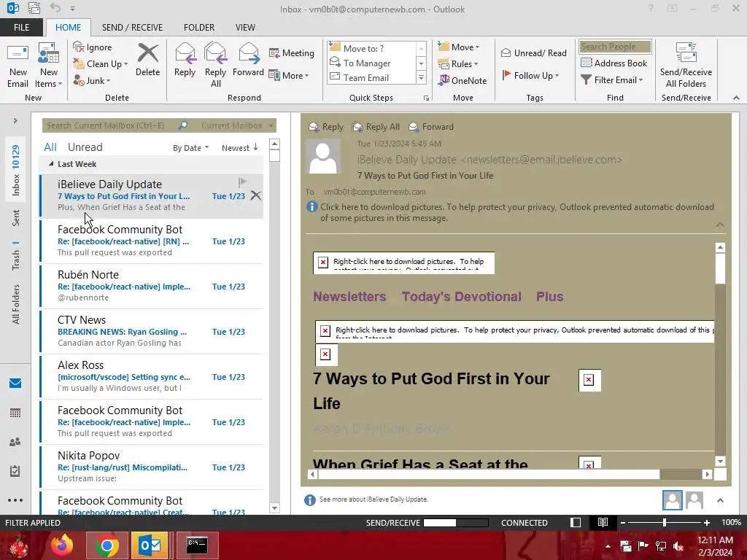Viewport: 747px width, 560px height.
Task: Open more navigation options
Action: [15, 500]
